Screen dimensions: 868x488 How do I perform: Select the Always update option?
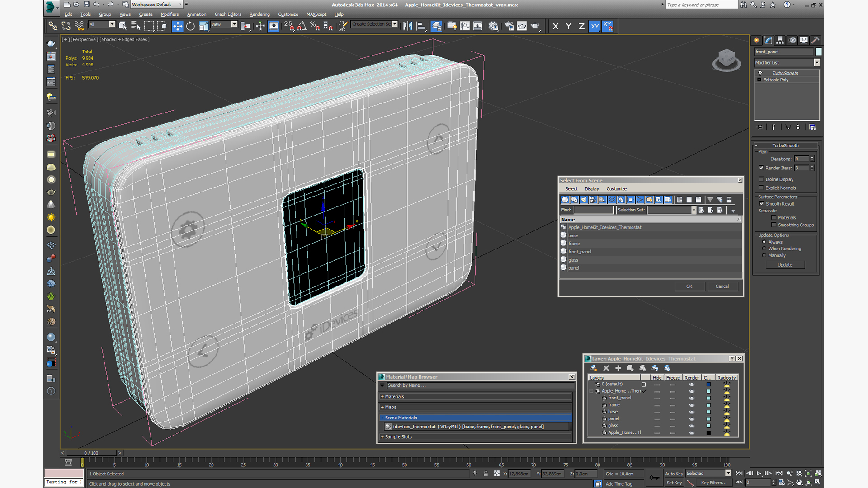tap(764, 242)
